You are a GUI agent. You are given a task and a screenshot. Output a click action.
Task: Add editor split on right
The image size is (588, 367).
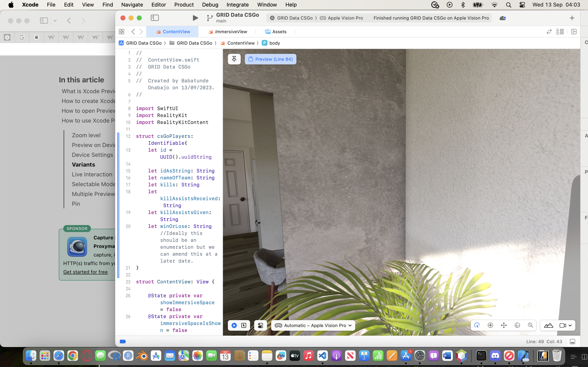[574, 32]
